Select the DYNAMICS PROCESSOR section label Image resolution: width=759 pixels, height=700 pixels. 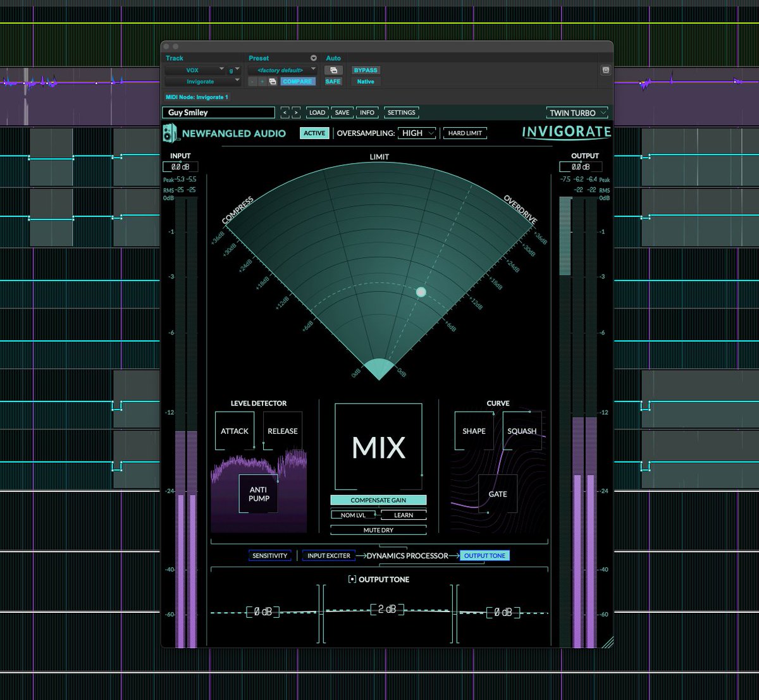tap(407, 555)
